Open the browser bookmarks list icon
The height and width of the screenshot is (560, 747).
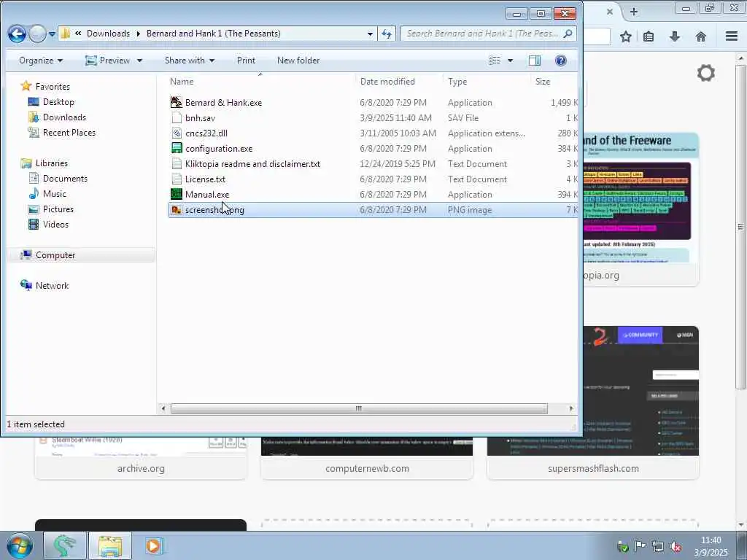649,36
